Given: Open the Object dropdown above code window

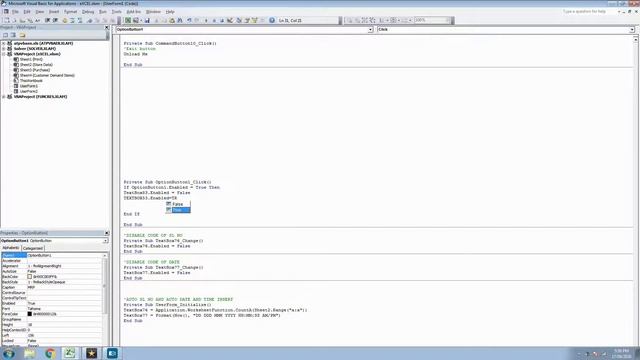Looking at the screenshot, I should [370, 29].
